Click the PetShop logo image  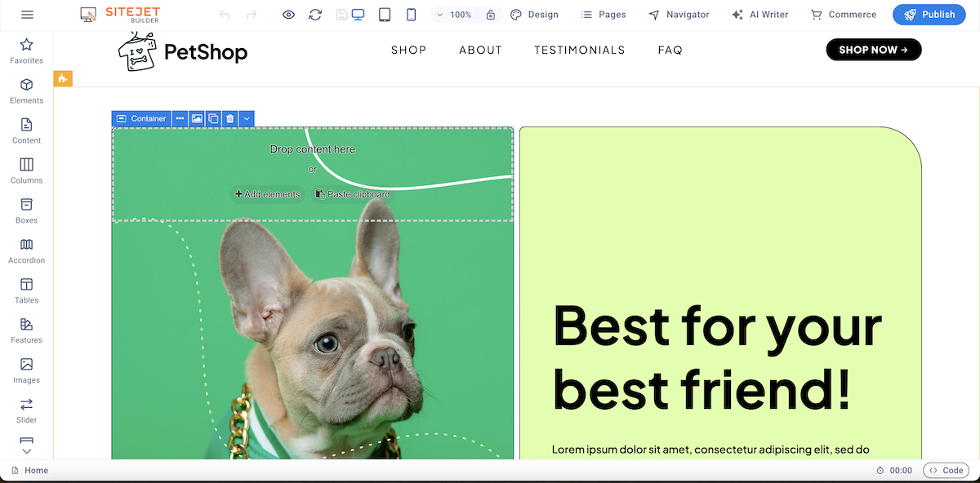(x=183, y=51)
